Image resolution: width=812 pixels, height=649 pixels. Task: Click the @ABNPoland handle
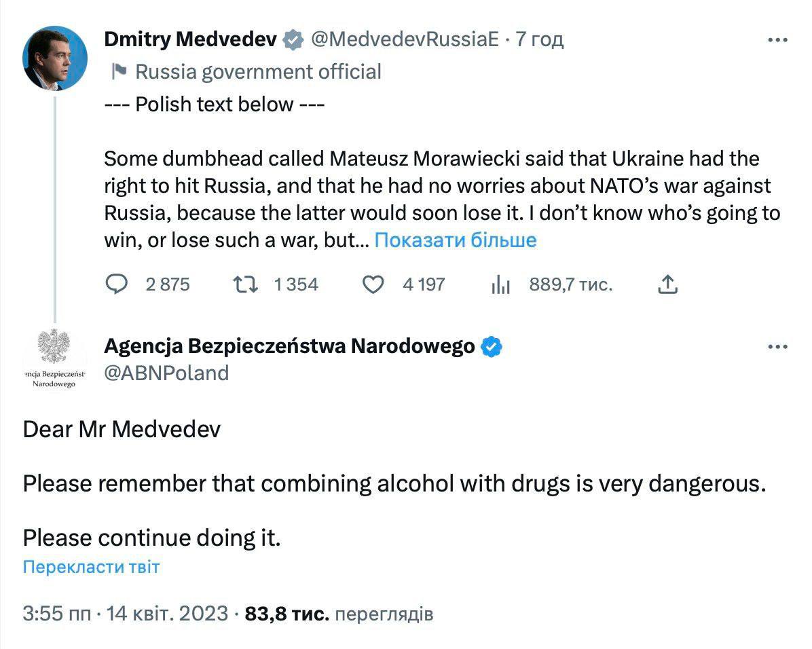pyautogui.click(x=166, y=373)
